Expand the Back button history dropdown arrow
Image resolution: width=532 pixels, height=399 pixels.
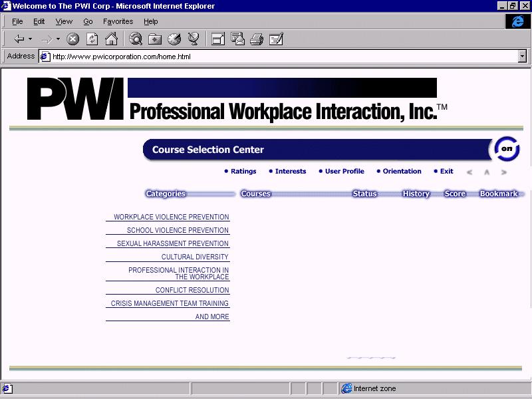point(31,39)
